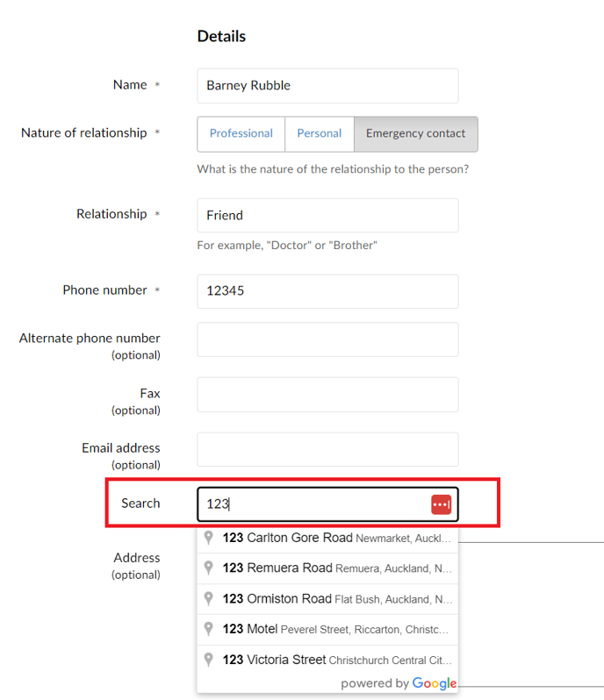Select Emergency contact relationship type
This screenshot has width=604, height=700.
416,134
